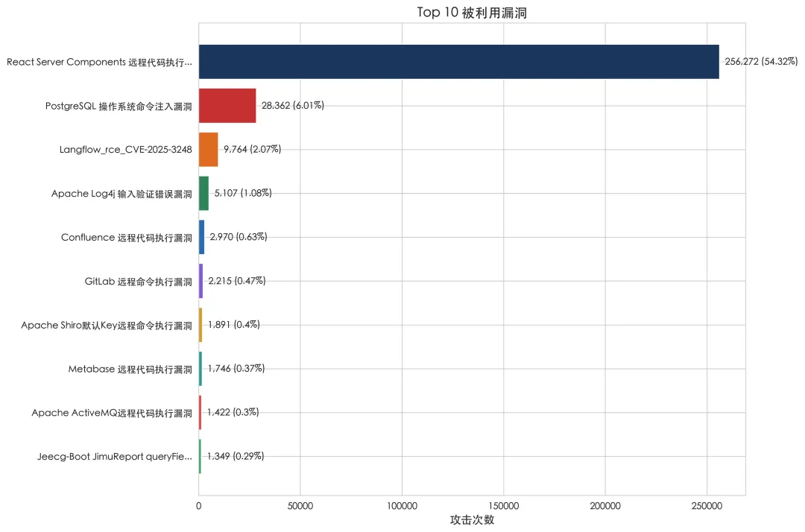Click the purple GitLab bar

(x=201, y=281)
